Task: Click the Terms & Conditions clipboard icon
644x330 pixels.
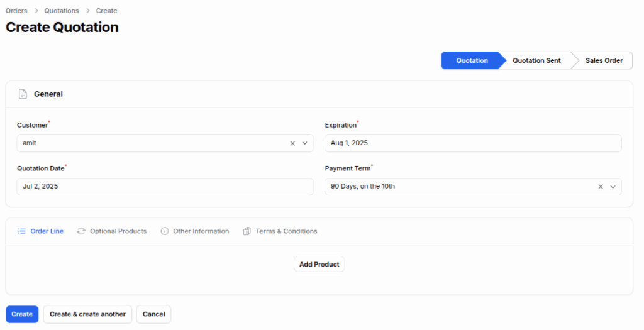Action: 247,231
